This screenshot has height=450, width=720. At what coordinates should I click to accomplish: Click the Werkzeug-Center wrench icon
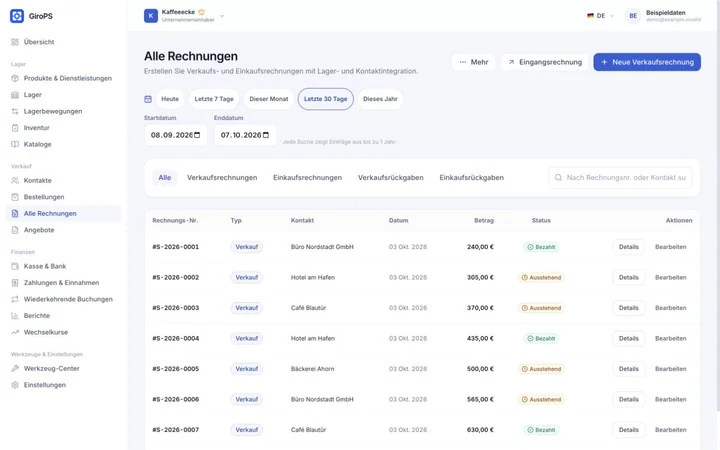click(x=15, y=368)
